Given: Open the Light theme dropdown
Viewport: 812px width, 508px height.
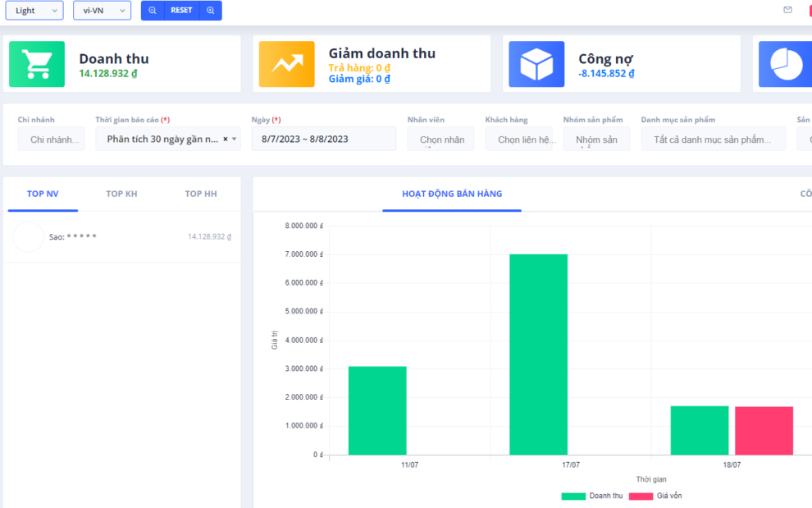Looking at the screenshot, I should point(34,11).
